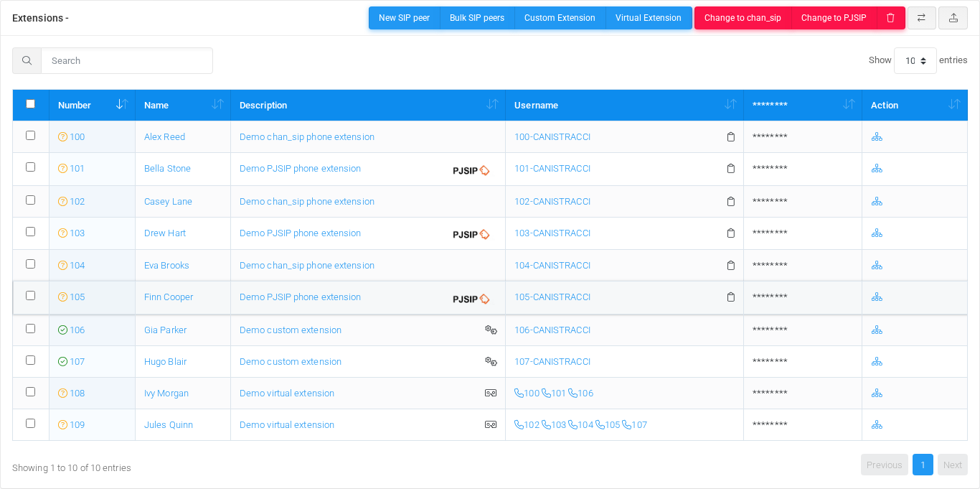Open action diagram icon for Casey Lane
The height and width of the screenshot is (489, 980).
click(877, 202)
